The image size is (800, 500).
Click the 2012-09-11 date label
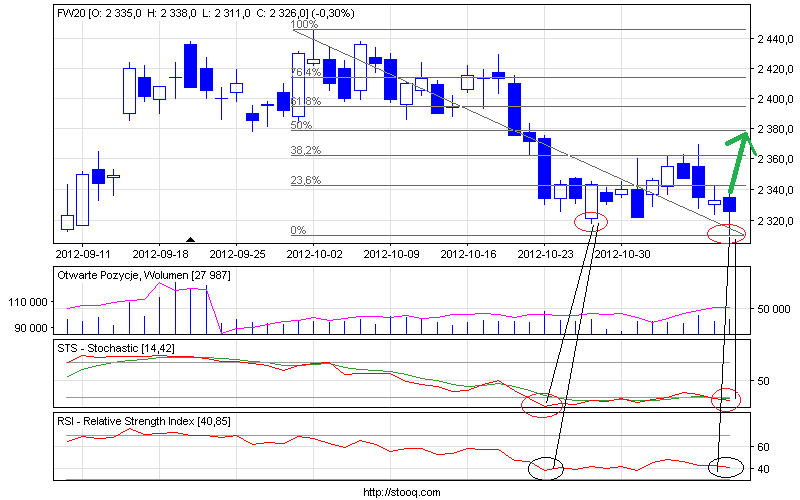(x=83, y=254)
